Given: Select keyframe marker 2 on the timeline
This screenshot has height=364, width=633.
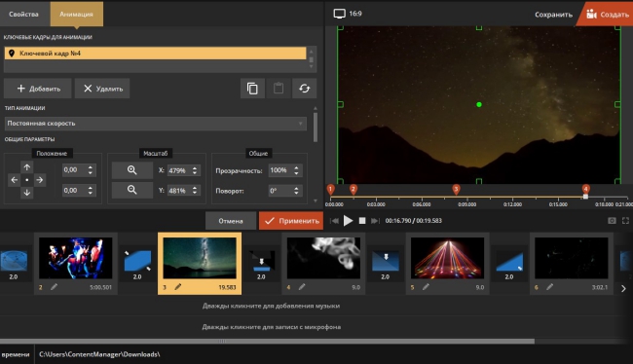Looking at the screenshot, I should pyautogui.click(x=354, y=189).
